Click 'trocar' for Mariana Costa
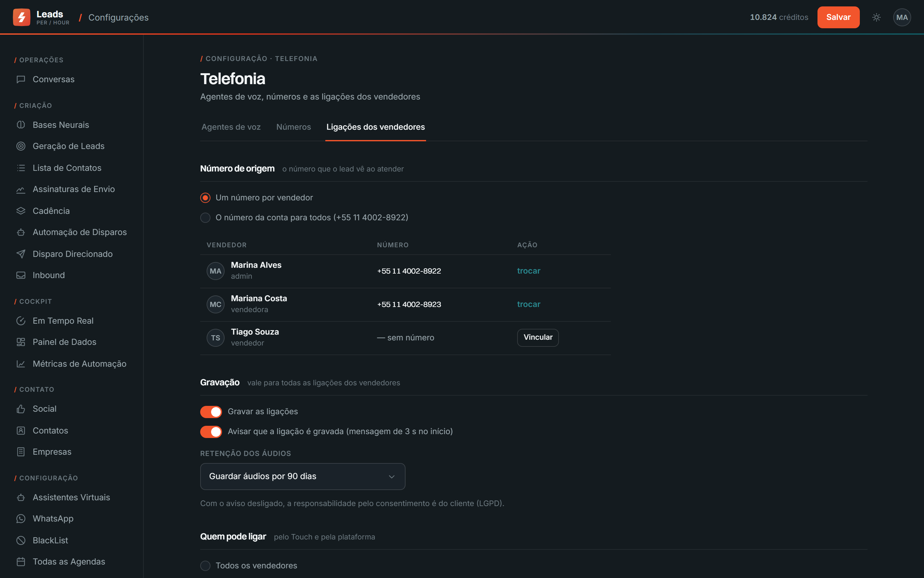Screen dimensions: 924x578 [x=529, y=304]
